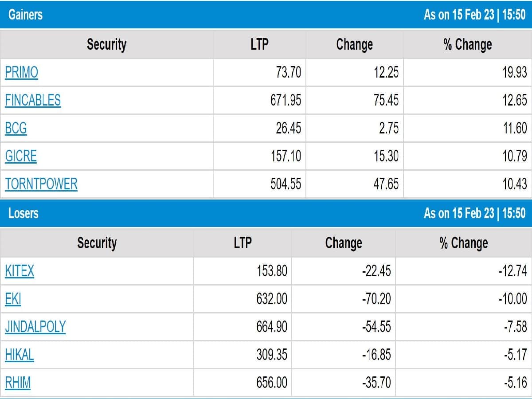Screen dimensions: 532x399
Task: Click the RHIM link in Losers table
Action: [x=18, y=382]
